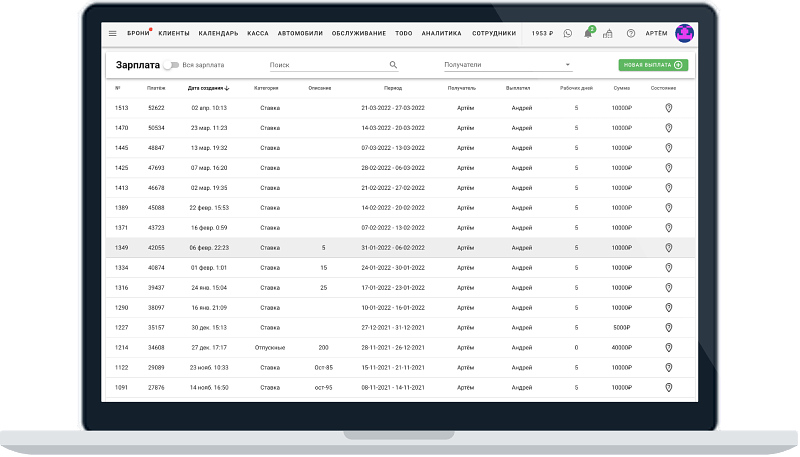Viewport: 800px width, 457px height.
Task: Click period '31-01-2022 - 06-02-2022'
Action: click(393, 248)
